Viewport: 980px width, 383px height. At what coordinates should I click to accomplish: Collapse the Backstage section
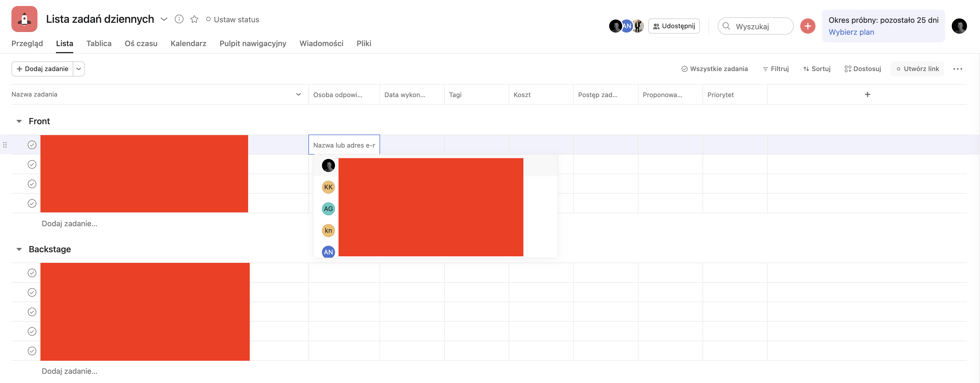point(19,249)
